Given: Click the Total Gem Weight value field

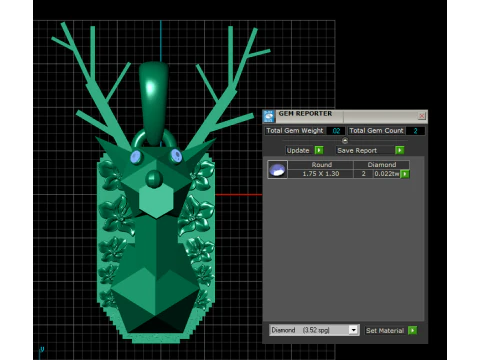Looking at the screenshot, I should [336, 131].
